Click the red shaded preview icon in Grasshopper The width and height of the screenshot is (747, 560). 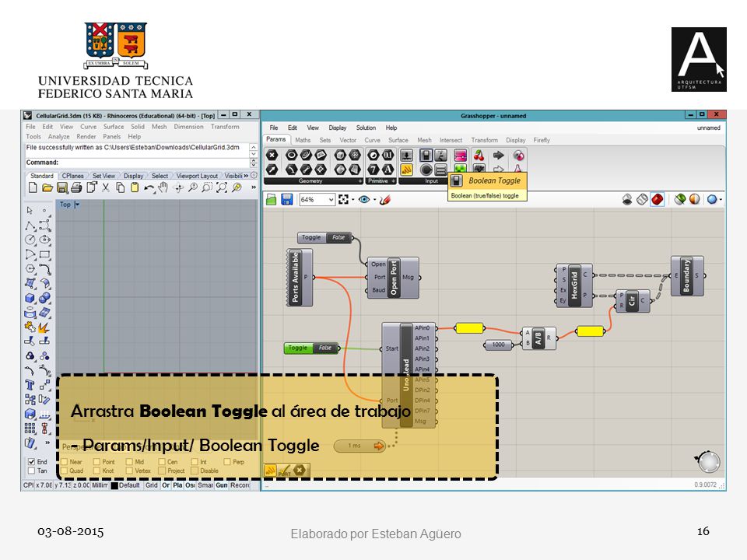657,200
